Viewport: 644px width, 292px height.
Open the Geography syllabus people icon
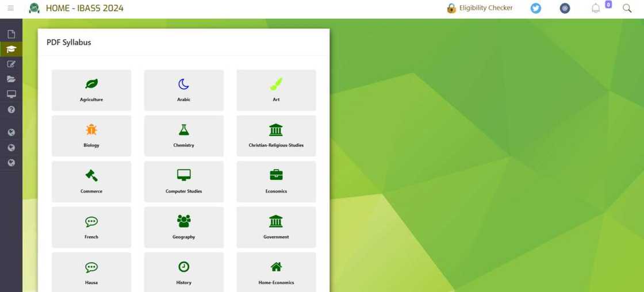click(x=183, y=221)
